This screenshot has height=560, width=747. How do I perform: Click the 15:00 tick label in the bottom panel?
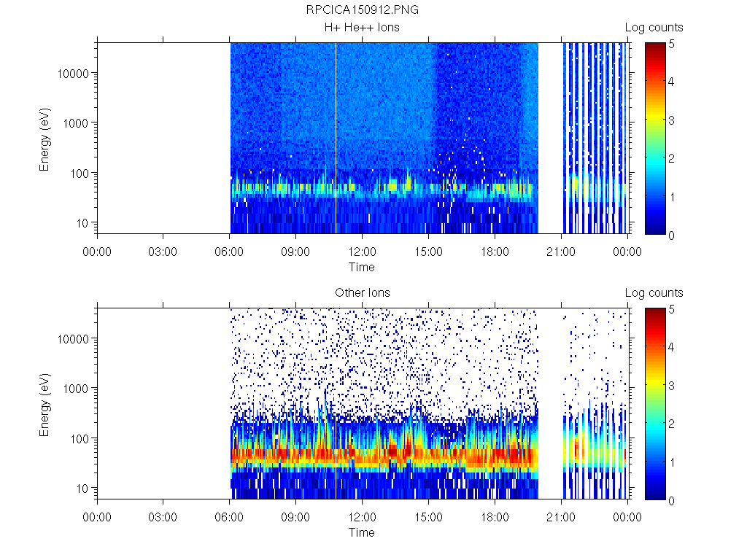tap(428, 517)
